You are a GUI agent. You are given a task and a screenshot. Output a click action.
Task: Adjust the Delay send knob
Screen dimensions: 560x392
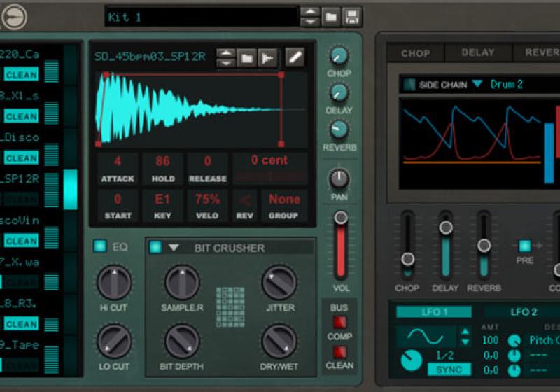[339, 93]
